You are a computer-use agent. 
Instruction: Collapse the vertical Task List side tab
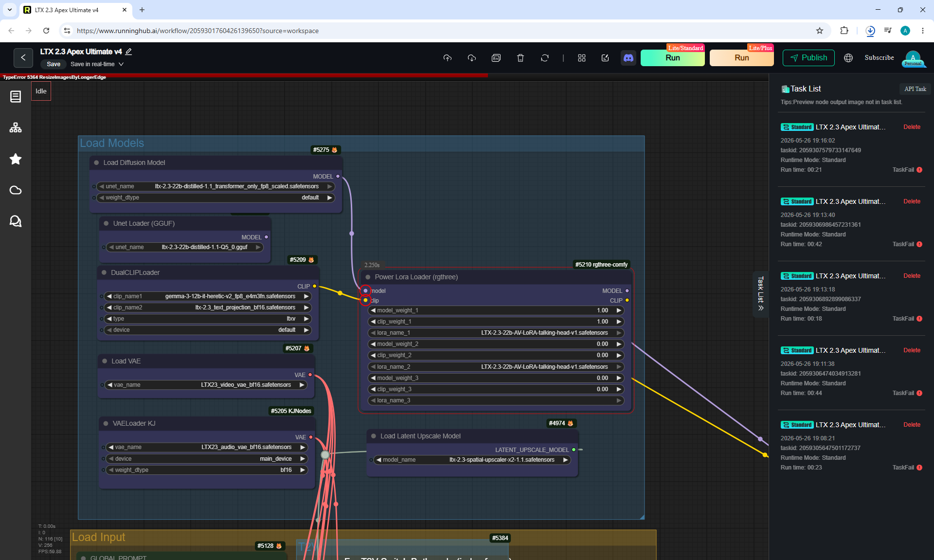[761, 294]
